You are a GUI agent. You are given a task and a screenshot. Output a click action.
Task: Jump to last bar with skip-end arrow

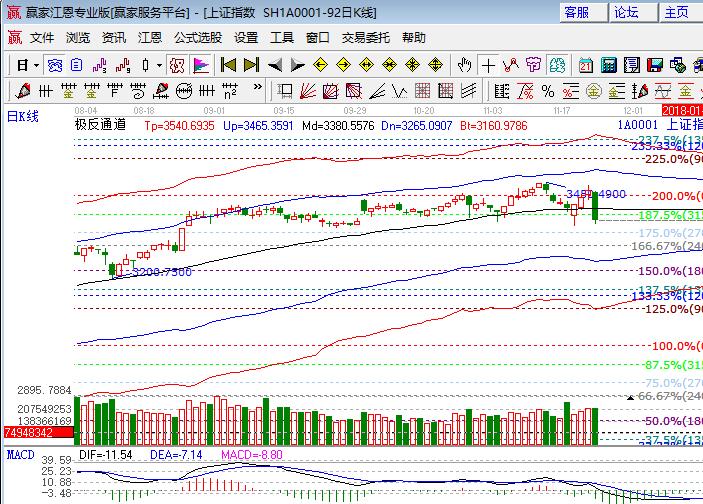[x=251, y=65]
